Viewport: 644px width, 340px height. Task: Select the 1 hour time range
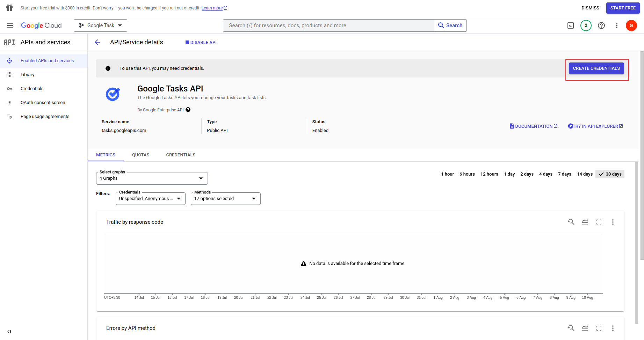click(447, 174)
